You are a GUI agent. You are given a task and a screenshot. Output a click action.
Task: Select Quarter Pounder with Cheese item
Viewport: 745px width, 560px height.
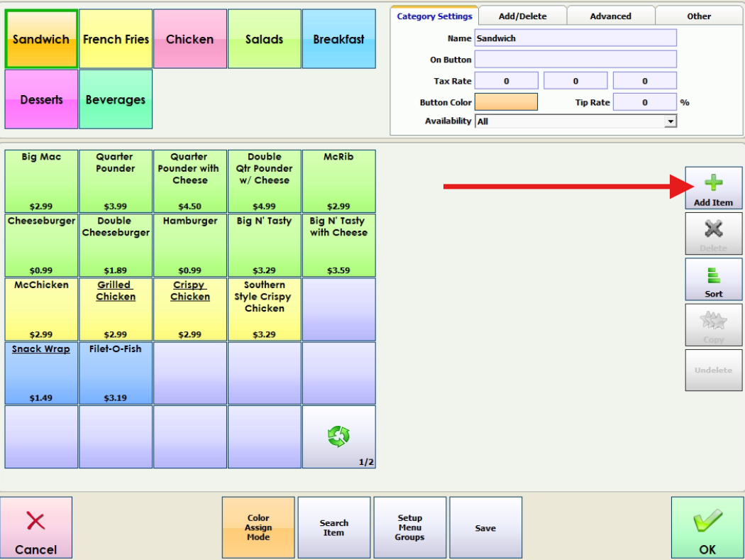tap(190, 181)
